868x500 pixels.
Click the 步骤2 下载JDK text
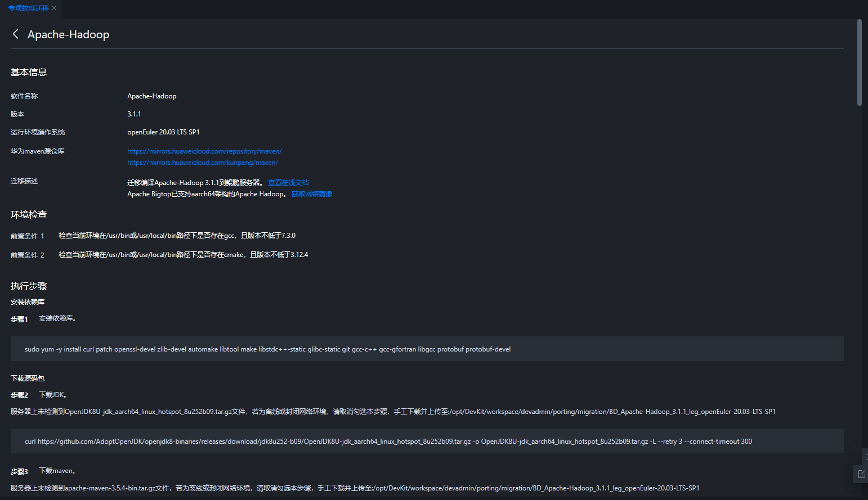point(53,395)
